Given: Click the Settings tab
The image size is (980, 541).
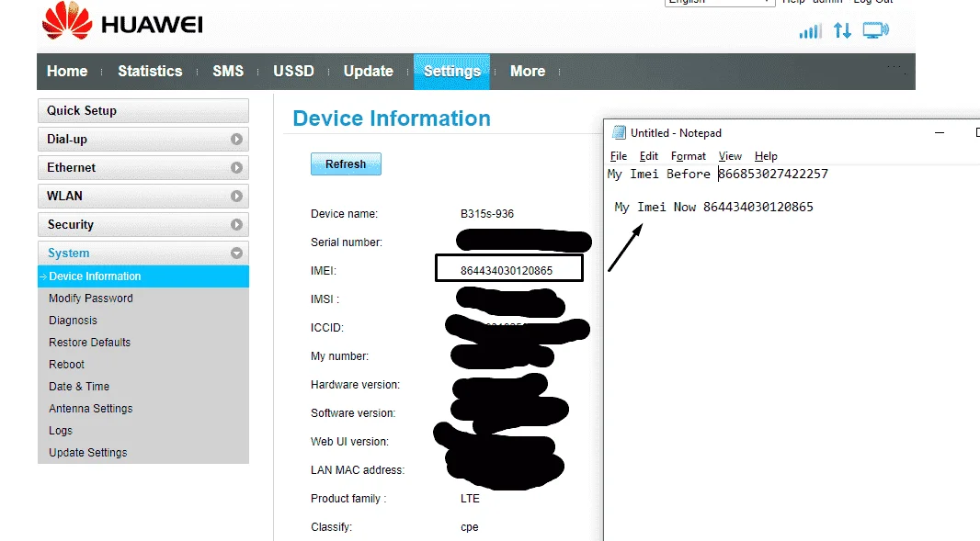Looking at the screenshot, I should 452,72.
